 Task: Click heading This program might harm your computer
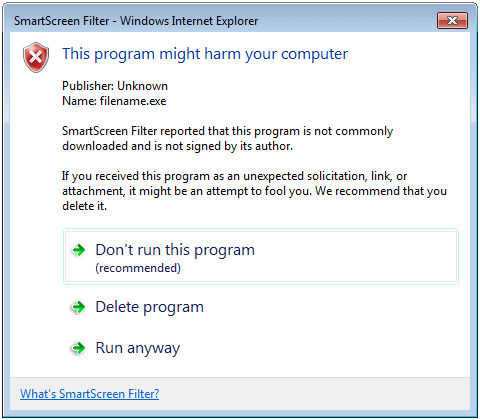pyautogui.click(x=205, y=54)
